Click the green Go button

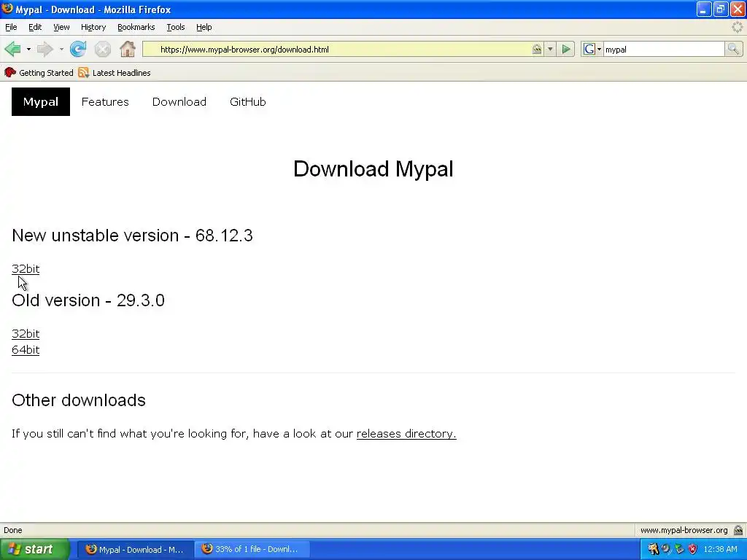click(566, 49)
